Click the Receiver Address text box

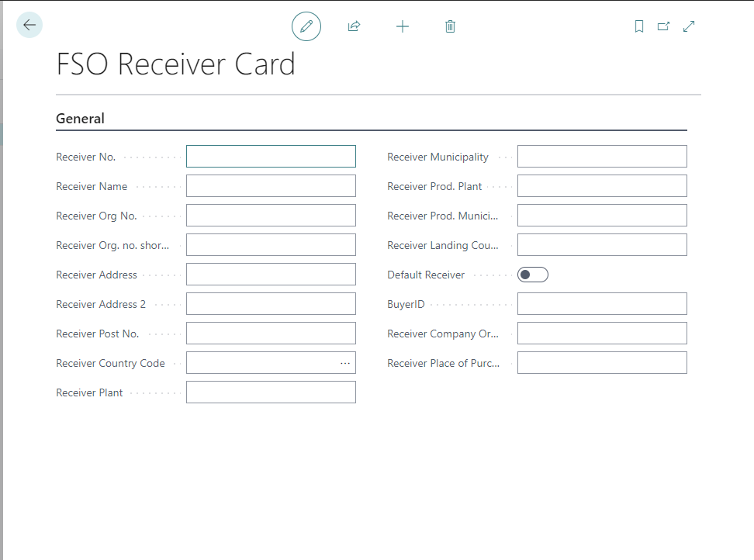coord(271,275)
